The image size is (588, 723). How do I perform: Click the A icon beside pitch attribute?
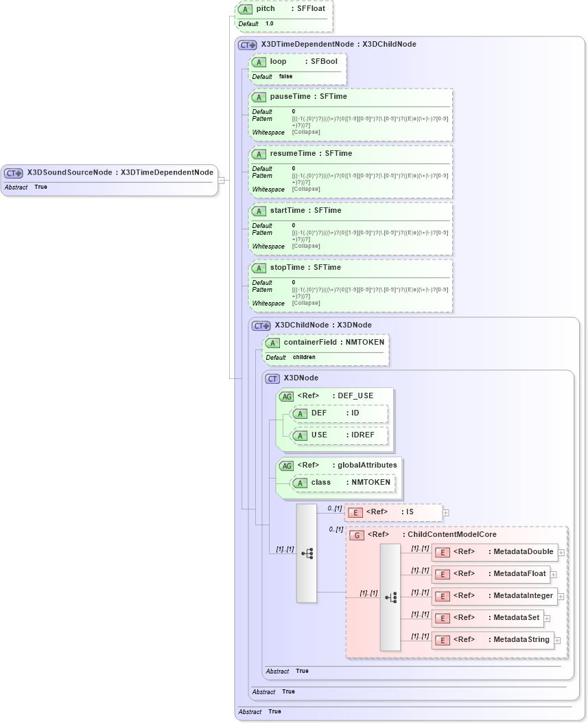[x=245, y=9]
